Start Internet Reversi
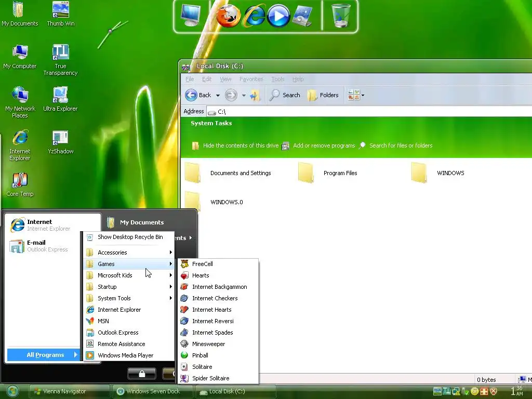This screenshot has width=532, height=399. [218, 321]
